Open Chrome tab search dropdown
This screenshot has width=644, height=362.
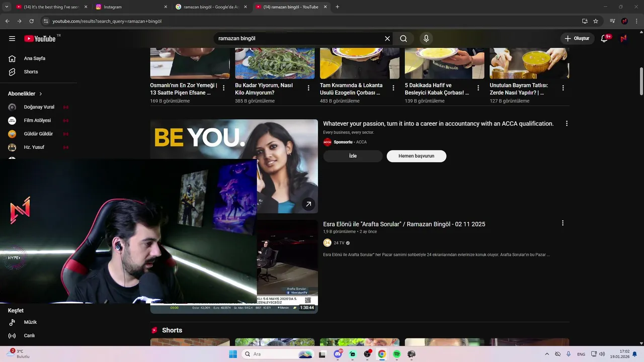click(7, 7)
